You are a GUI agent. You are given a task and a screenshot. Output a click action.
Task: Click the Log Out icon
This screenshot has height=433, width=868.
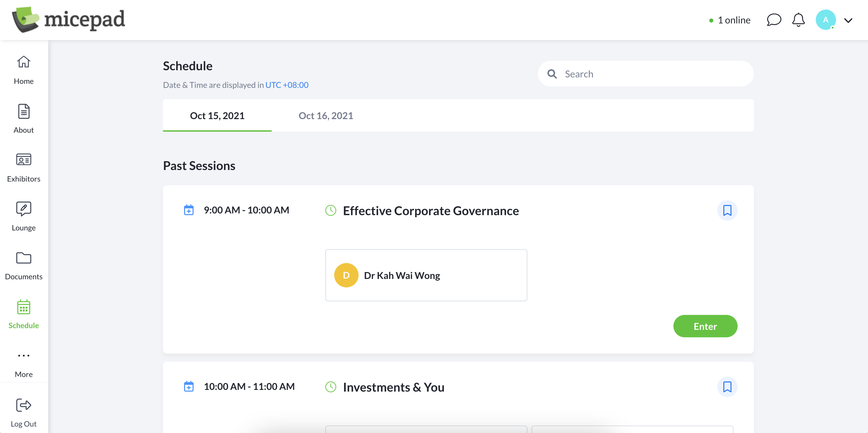[23, 405]
